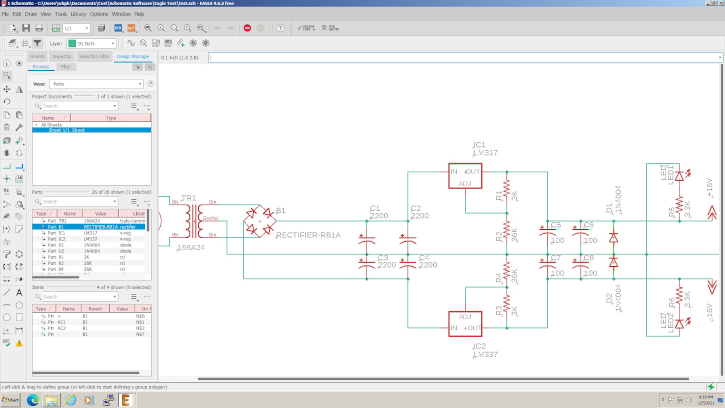Collapse the All Sheets tree node
This screenshot has height=408, width=725.
tap(37, 125)
